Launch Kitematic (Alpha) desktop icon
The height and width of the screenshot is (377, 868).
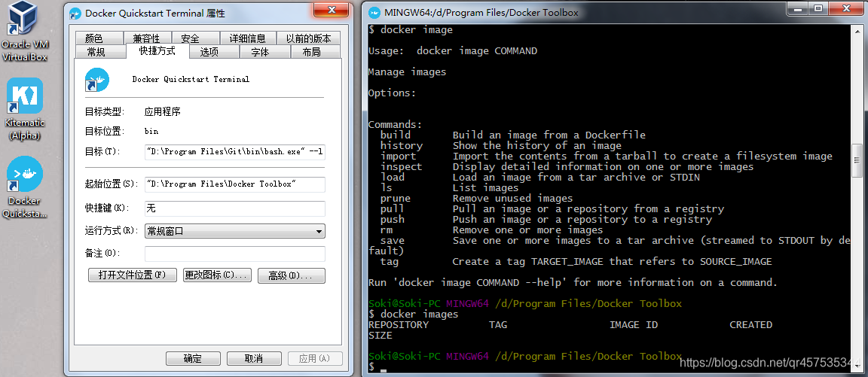click(x=24, y=109)
